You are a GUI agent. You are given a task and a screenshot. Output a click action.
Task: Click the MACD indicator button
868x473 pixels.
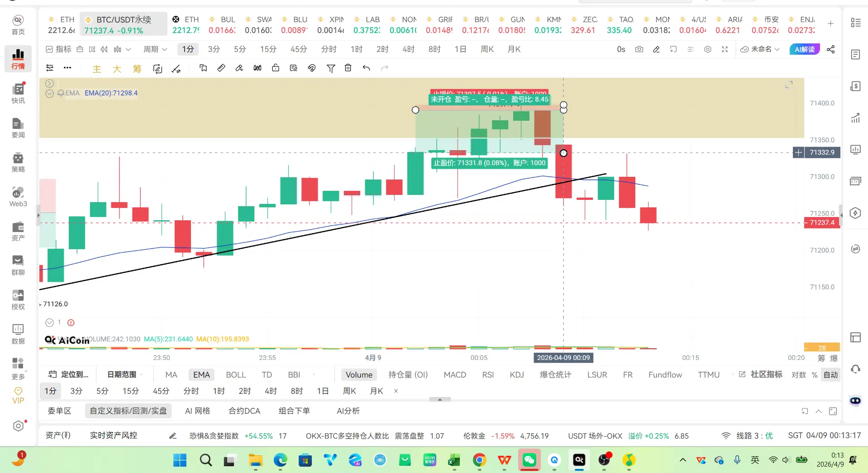point(455,374)
